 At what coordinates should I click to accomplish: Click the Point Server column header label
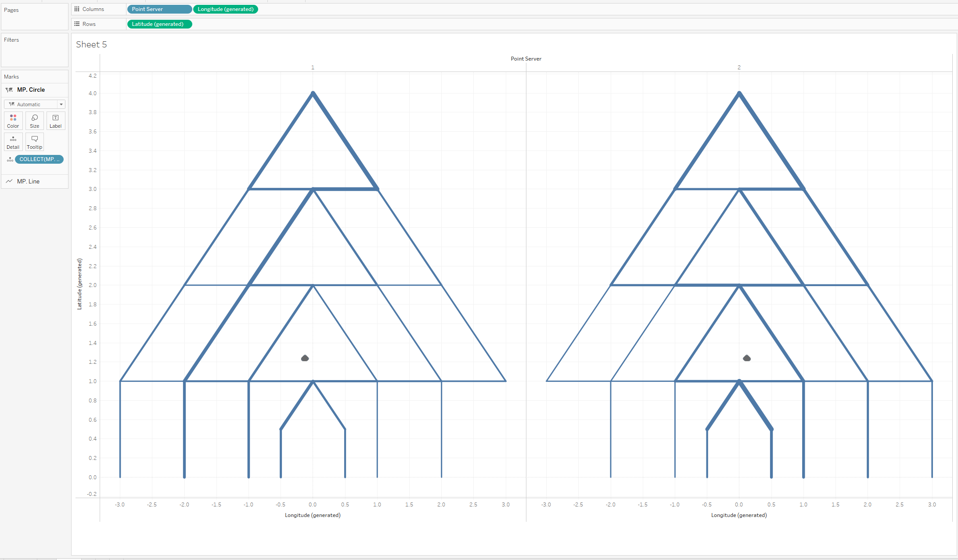click(x=526, y=59)
